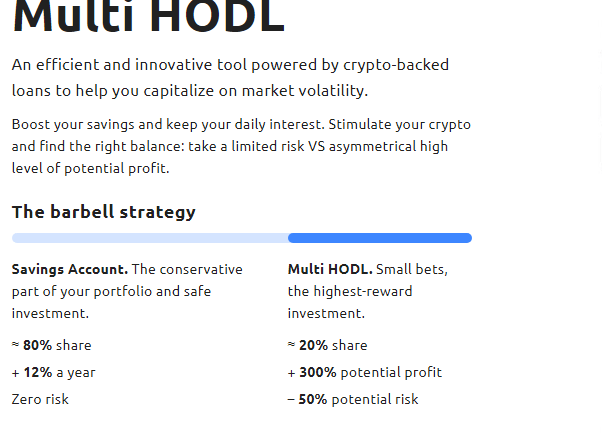Click the plus sign before 12%
The width and height of the screenshot is (602, 434).
pos(15,373)
